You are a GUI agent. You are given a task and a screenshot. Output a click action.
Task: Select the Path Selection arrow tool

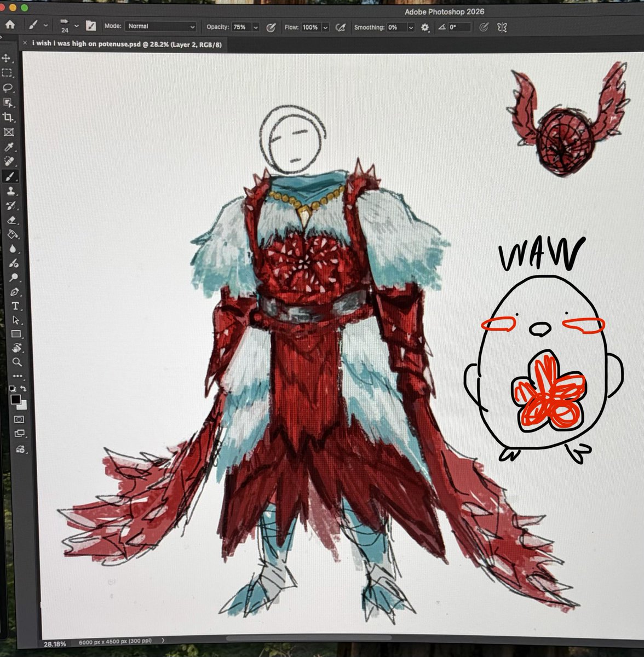[15, 320]
